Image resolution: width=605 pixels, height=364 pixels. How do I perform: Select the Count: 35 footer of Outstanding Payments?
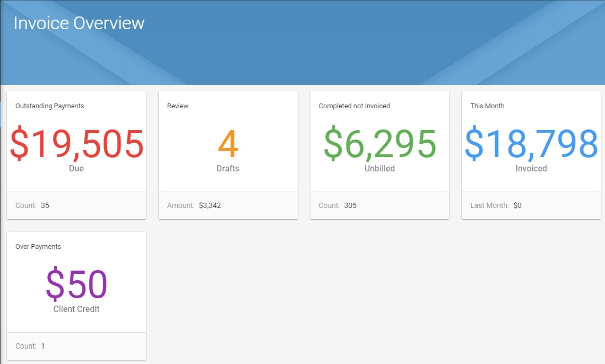(76, 205)
